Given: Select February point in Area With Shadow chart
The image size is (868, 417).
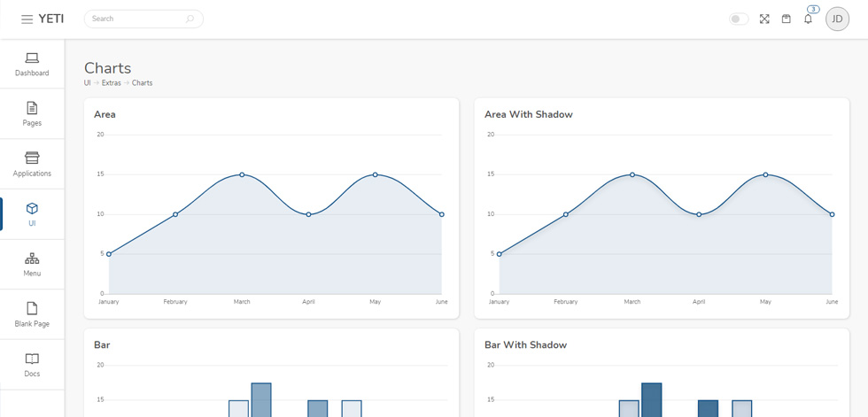Looking at the screenshot, I should 566,214.
